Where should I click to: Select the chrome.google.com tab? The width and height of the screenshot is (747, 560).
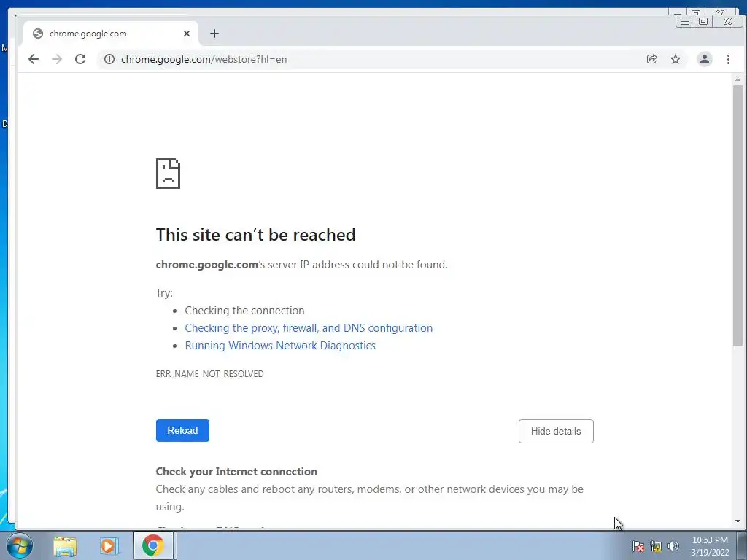coord(111,34)
